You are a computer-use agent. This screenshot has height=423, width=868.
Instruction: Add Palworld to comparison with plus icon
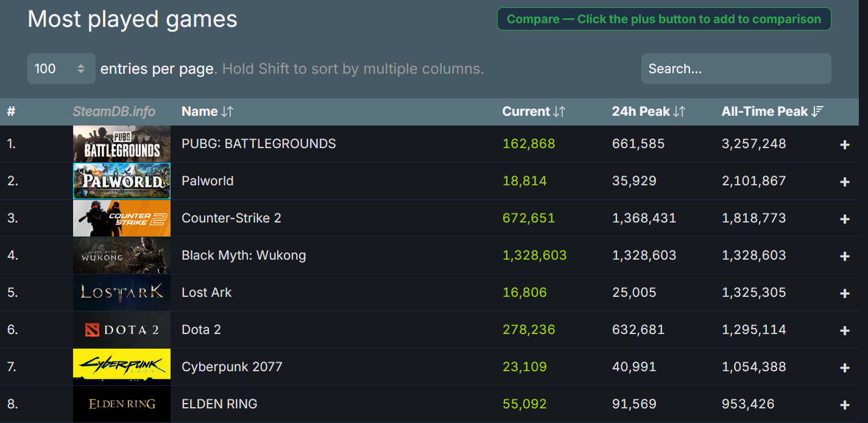844,182
